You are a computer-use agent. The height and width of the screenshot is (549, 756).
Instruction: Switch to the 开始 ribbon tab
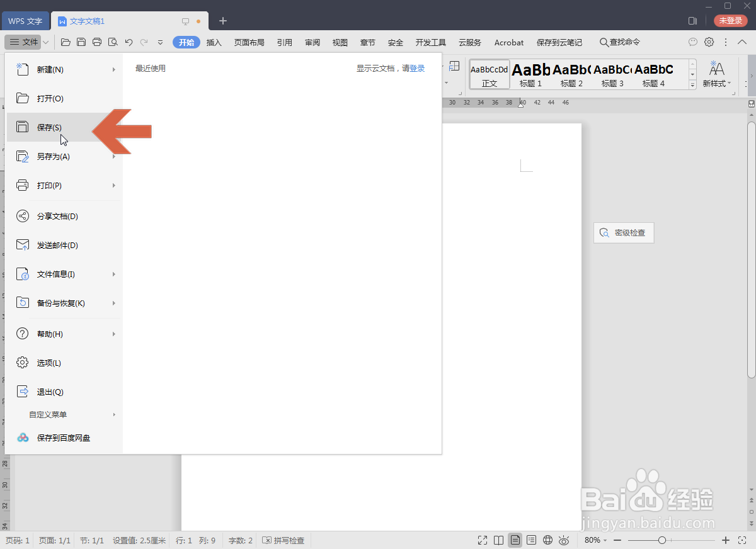[x=186, y=42]
